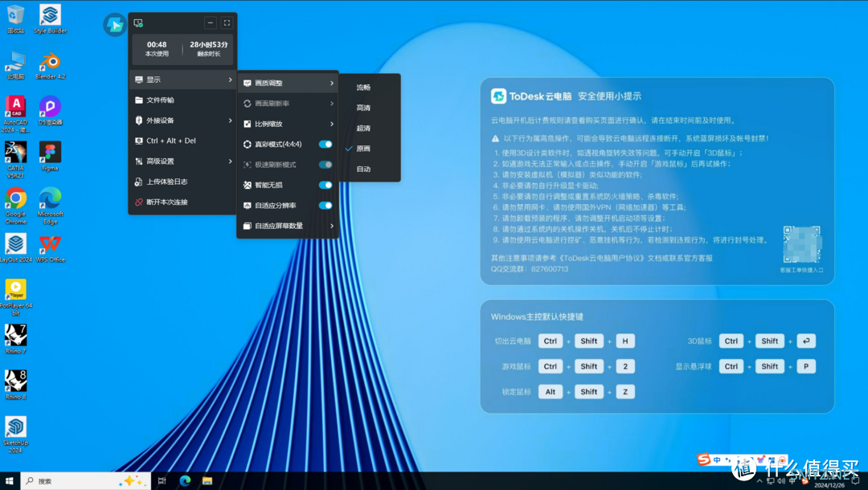
Task: Minimize the ToDesk control panel
Action: (211, 22)
